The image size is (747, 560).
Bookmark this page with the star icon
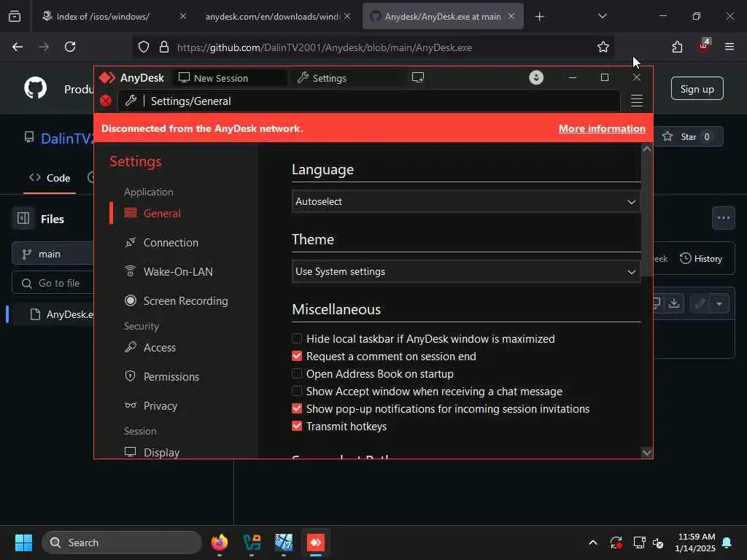(x=603, y=47)
